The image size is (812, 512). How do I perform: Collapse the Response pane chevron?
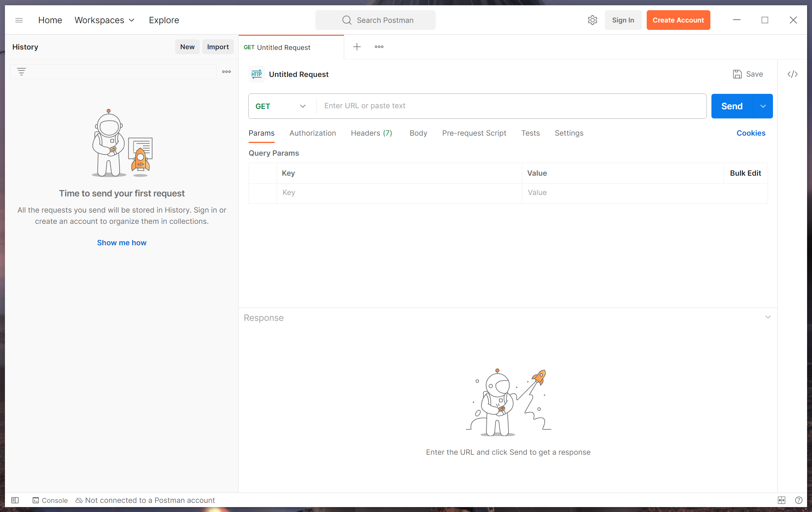coord(768,317)
